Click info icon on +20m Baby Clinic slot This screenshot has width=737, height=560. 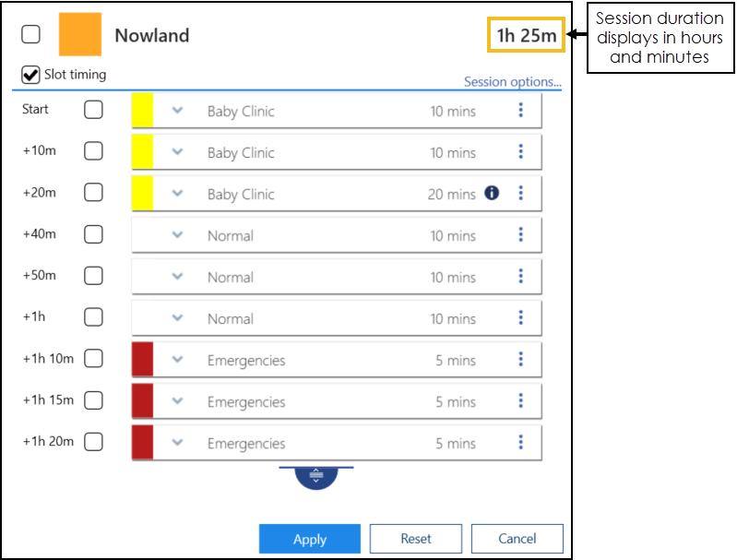click(492, 194)
